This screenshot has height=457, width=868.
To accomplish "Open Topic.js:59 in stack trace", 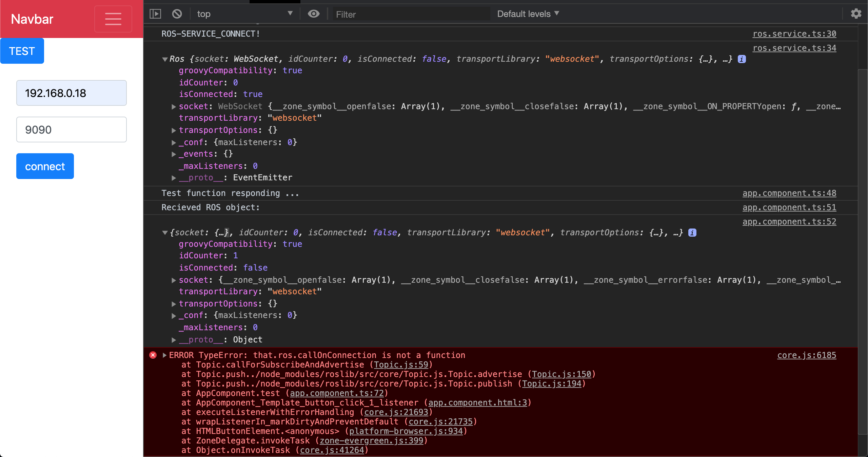I will tap(401, 364).
